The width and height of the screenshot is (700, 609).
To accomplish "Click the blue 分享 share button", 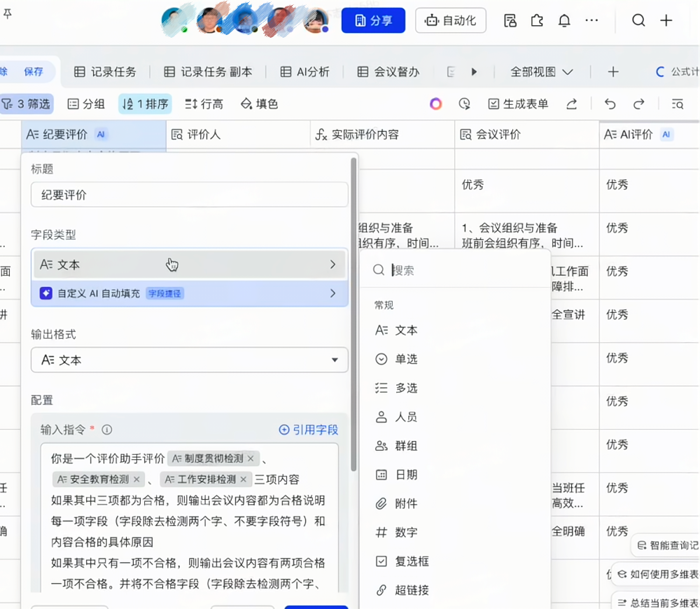I will pos(373,20).
